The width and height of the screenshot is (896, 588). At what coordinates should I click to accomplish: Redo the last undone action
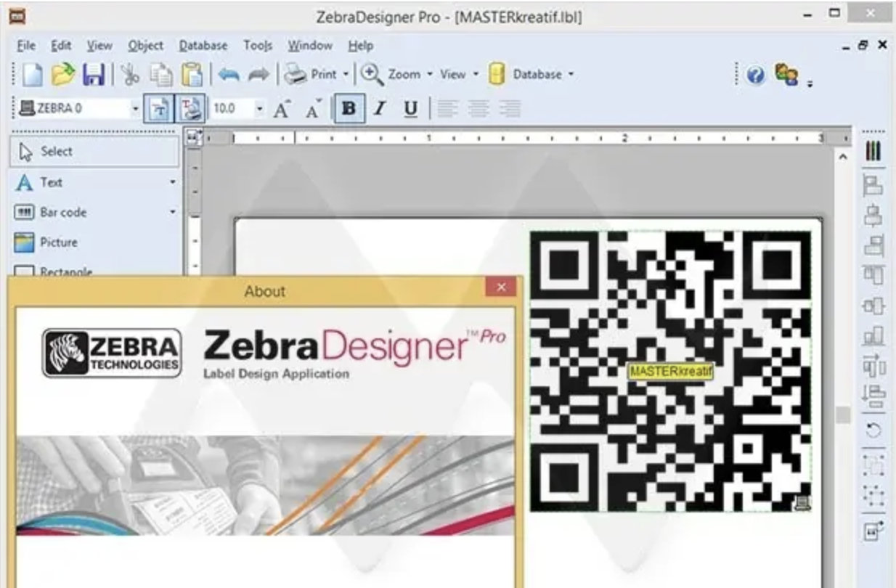pyautogui.click(x=258, y=74)
